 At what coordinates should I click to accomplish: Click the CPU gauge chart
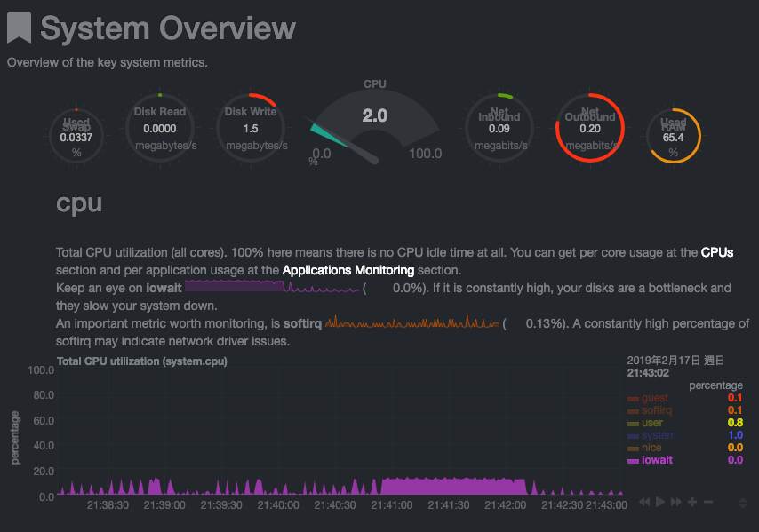[x=375, y=124]
